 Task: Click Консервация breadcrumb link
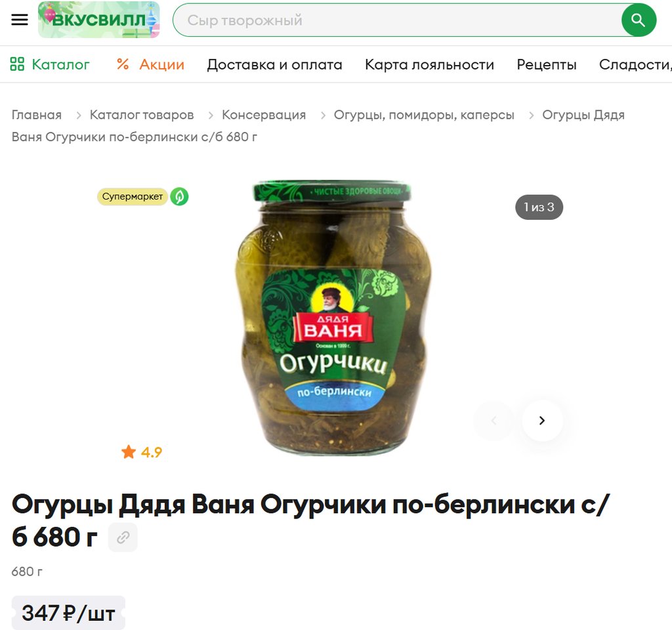(264, 115)
